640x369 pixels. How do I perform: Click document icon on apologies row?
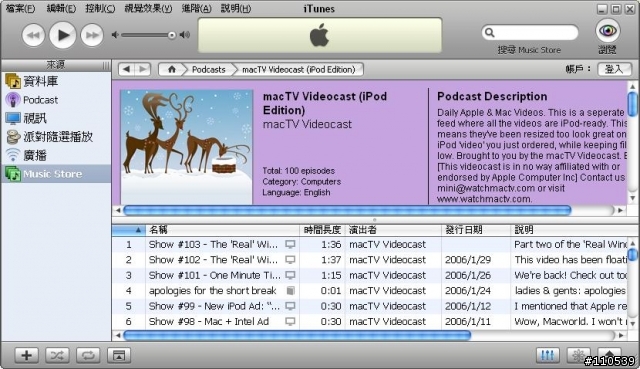pyautogui.click(x=290, y=291)
